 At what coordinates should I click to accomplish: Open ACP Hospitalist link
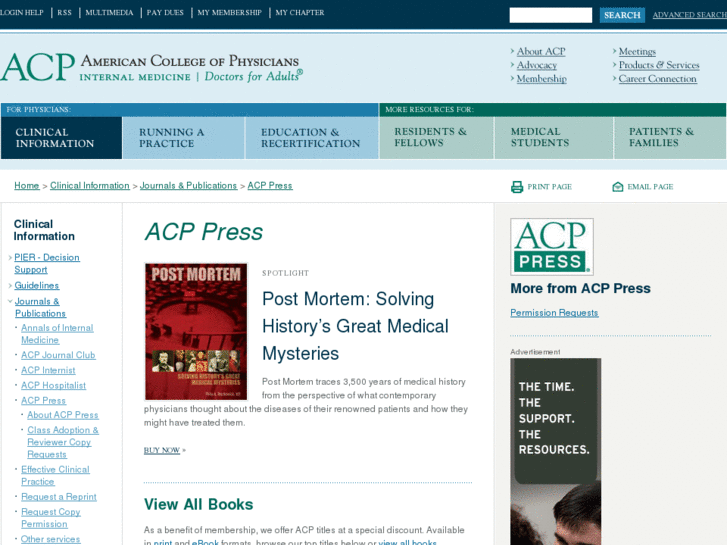[x=53, y=385]
